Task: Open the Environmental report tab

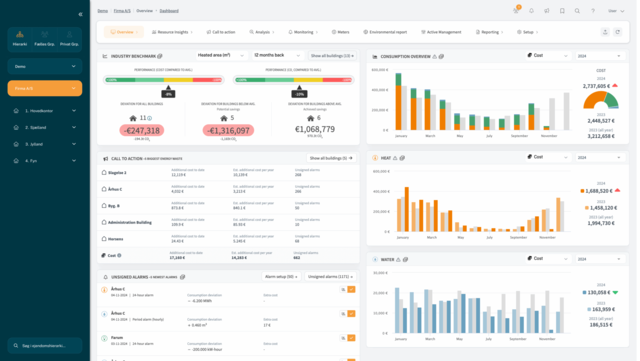Action: (x=385, y=32)
